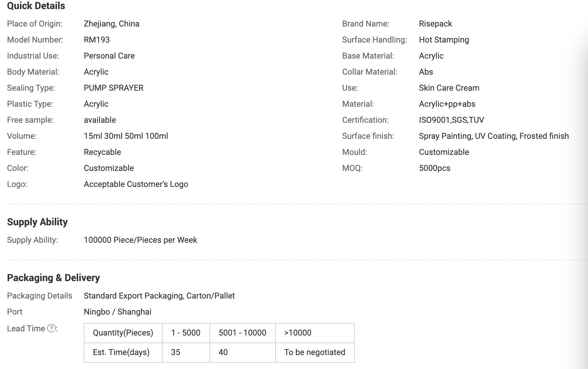This screenshot has width=588, height=369.
Task: Click the 'Lead Time' label text
Action: click(26, 329)
